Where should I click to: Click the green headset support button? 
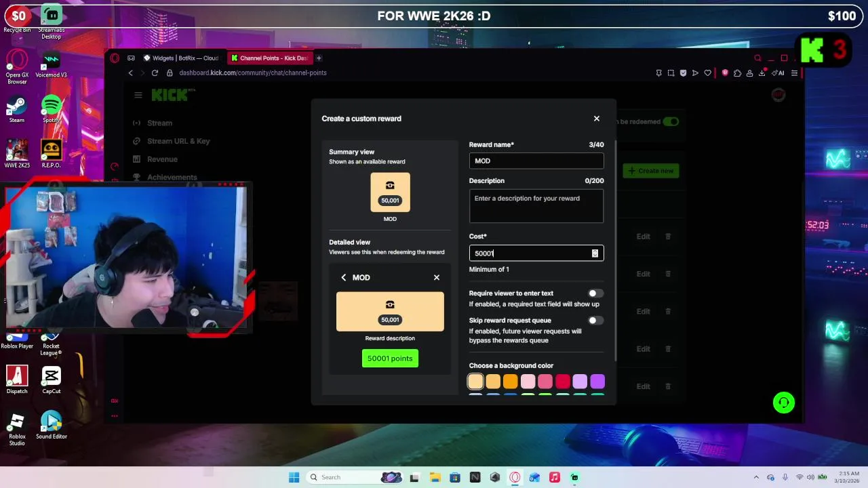click(x=784, y=403)
